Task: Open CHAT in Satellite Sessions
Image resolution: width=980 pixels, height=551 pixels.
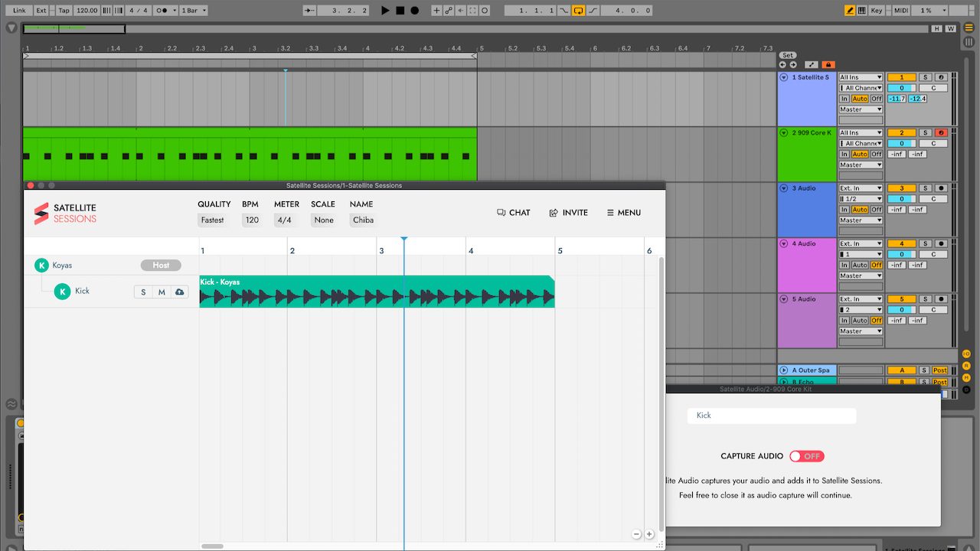Action: click(514, 213)
